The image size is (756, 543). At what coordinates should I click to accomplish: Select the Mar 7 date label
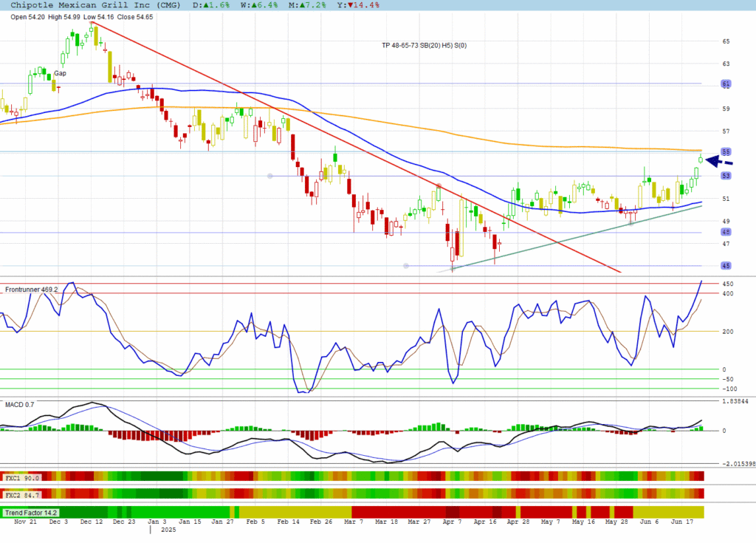tap(354, 522)
